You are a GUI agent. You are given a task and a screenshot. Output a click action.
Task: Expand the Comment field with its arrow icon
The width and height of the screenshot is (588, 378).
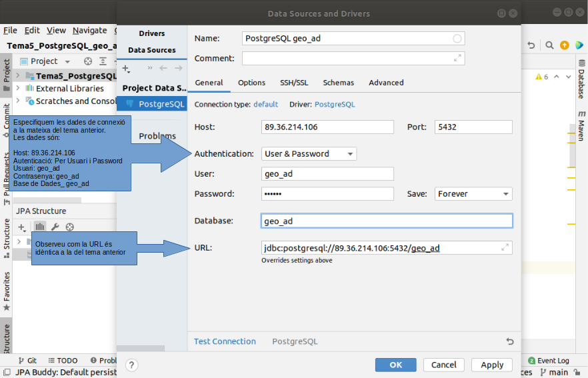[x=457, y=58]
